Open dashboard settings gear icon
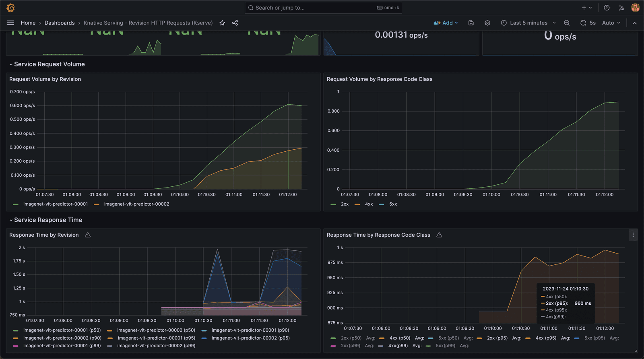The image size is (644, 359). click(487, 23)
